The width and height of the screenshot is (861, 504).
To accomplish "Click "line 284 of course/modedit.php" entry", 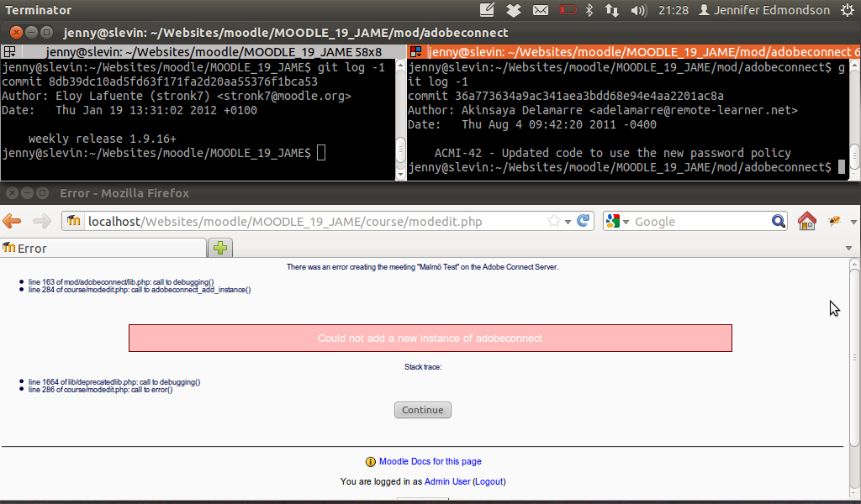I will click(x=140, y=290).
